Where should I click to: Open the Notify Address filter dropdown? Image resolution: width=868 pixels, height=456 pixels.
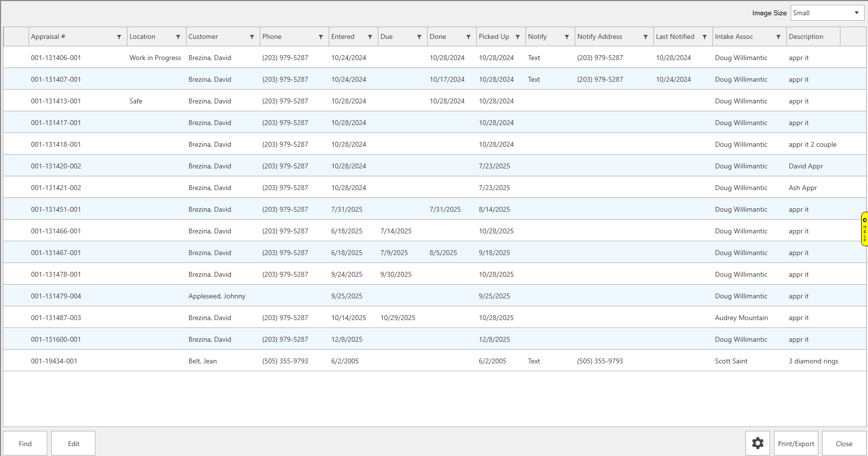pyautogui.click(x=646, y=37)
